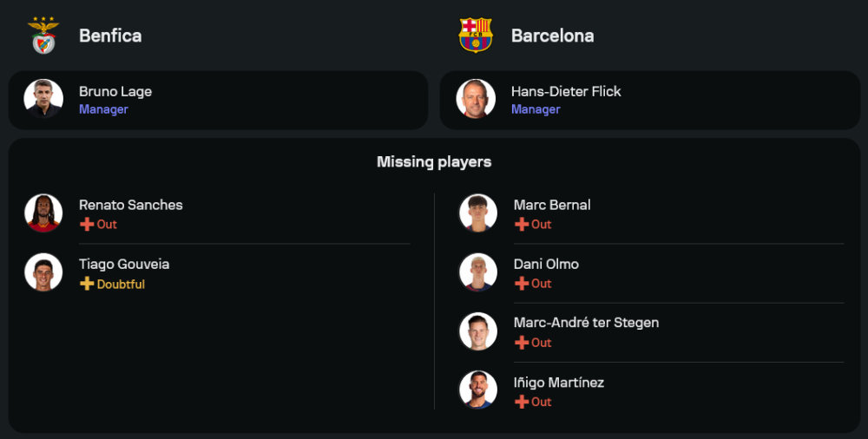
Task: Click Bruno Lage's manager photo
Action: click(43, 99)
